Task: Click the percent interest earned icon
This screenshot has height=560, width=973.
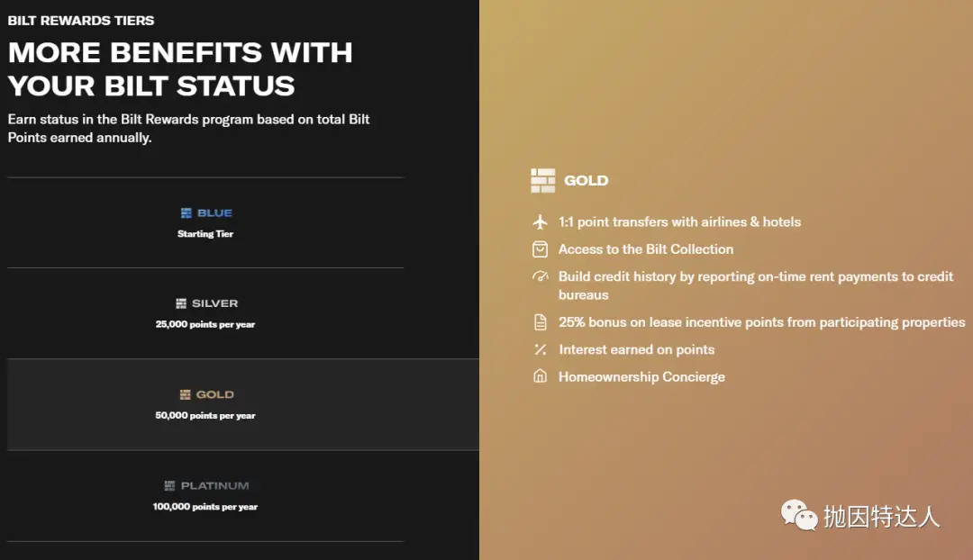Action: pos(541,349)
